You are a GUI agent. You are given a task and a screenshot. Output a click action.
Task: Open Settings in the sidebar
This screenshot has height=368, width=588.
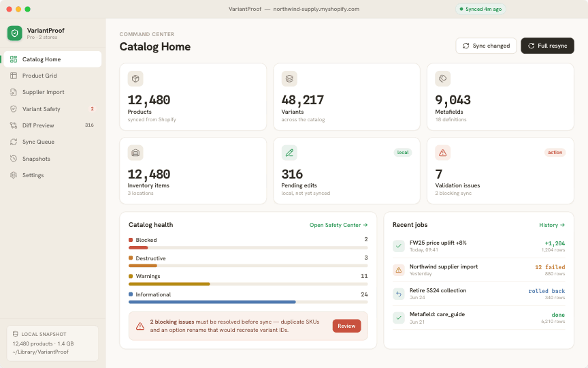coord(52,175)
